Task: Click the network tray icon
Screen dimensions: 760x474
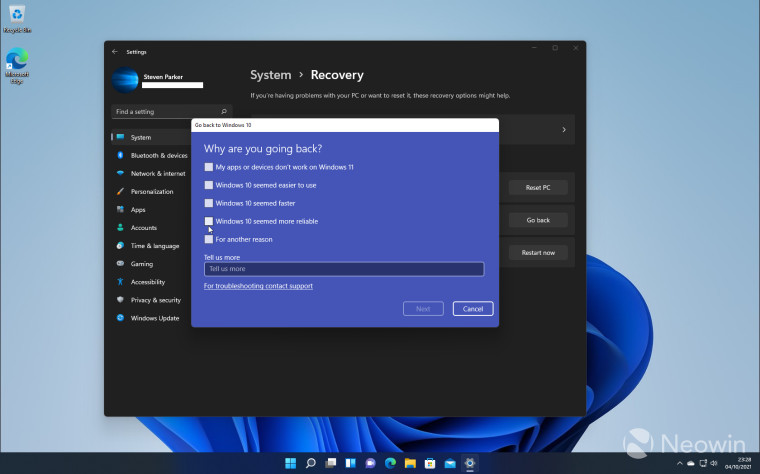Action: click(x=703, y=463)
